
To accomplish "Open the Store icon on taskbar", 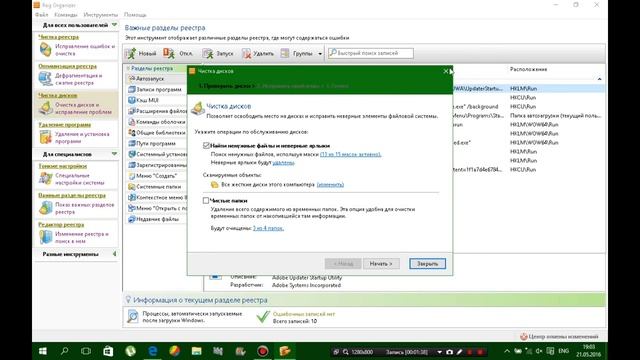I will pos(108,351).
